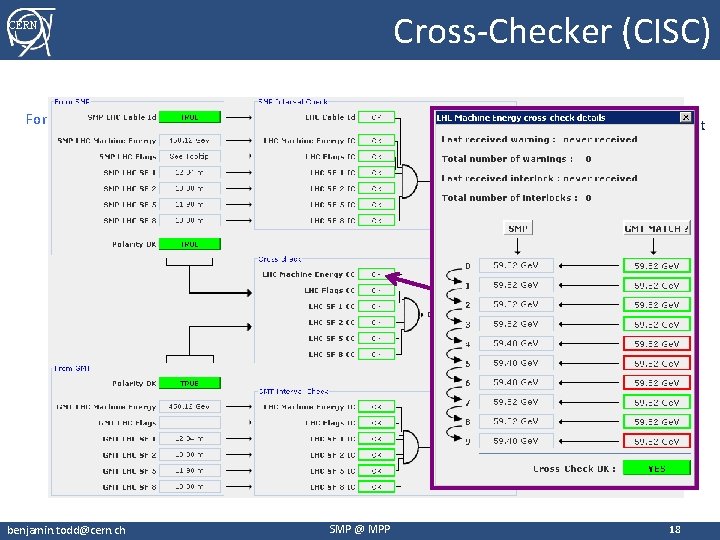Select the SMP energy field in row 0
Screen dimensions: 720x540
[516, 265]
